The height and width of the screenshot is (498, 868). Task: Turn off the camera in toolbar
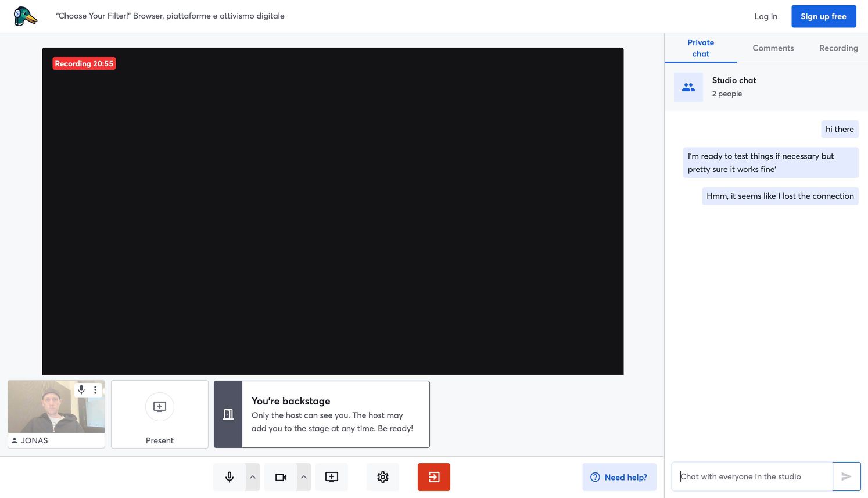tap(281, 477)
